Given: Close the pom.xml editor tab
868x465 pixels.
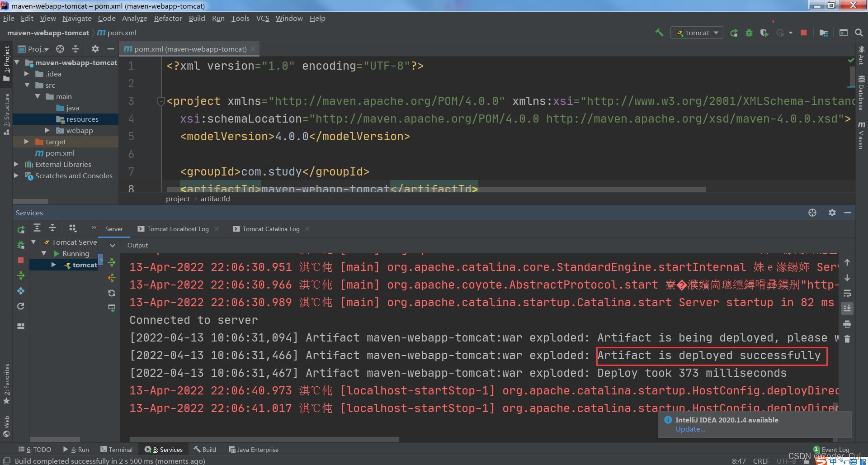Looking at the screenshot, I should [253, 49].
